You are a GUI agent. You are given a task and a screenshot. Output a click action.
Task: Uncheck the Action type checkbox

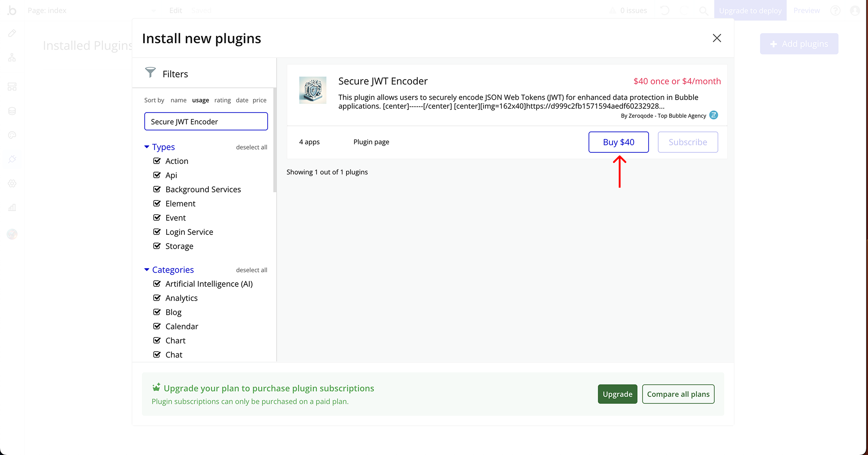coord(157,161)
